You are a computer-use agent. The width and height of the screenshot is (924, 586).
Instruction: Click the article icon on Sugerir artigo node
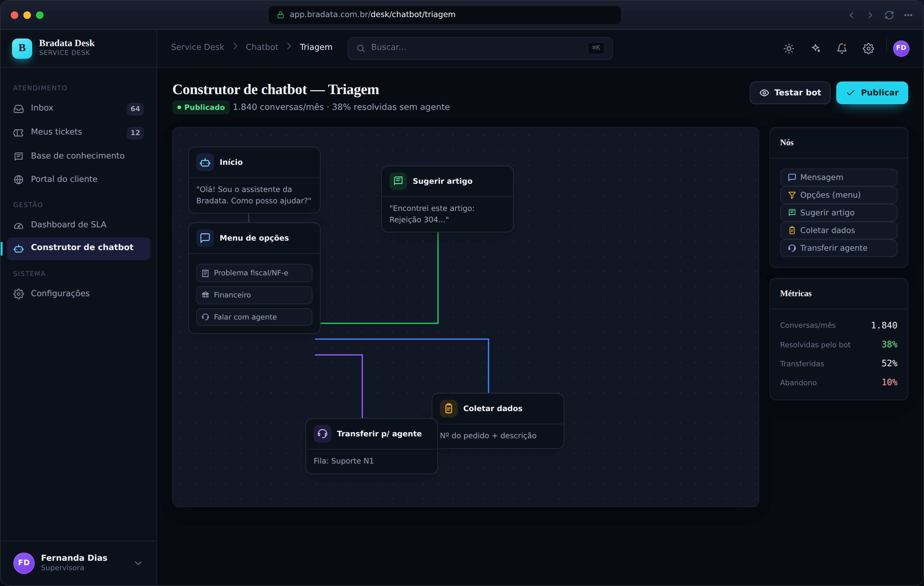click(x=398, y=181)
